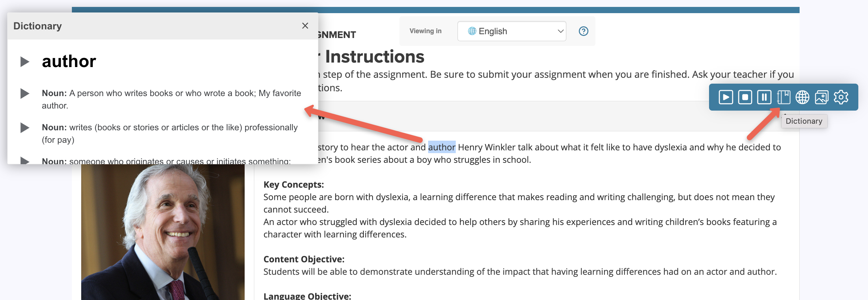Close the Dictionary panel
868x300 pixels.
pyautogui.click(x=305, y=26)
